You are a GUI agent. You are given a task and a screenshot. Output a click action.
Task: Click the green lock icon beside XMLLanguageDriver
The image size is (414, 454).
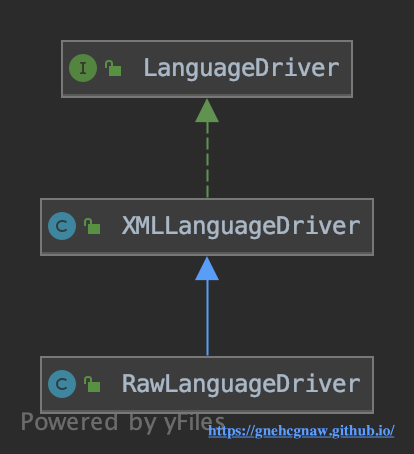(92, 226)
